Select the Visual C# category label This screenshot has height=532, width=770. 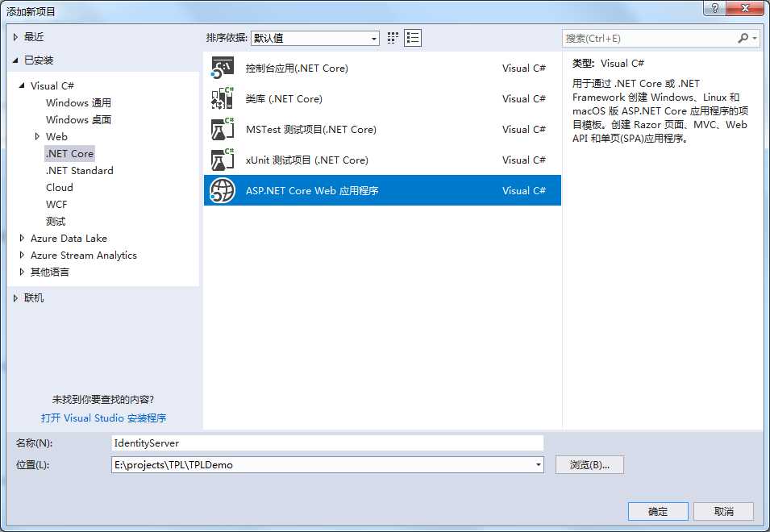coord(52,85)
